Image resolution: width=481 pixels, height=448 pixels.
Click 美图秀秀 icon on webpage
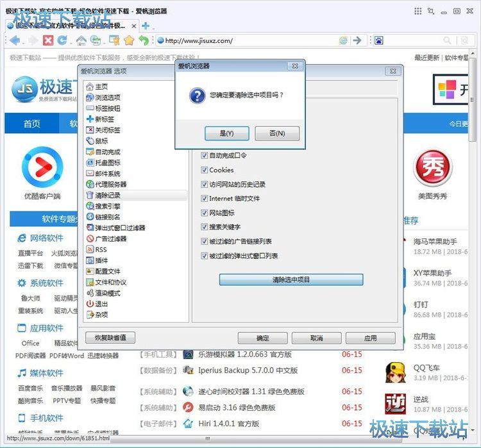[432, 168]
